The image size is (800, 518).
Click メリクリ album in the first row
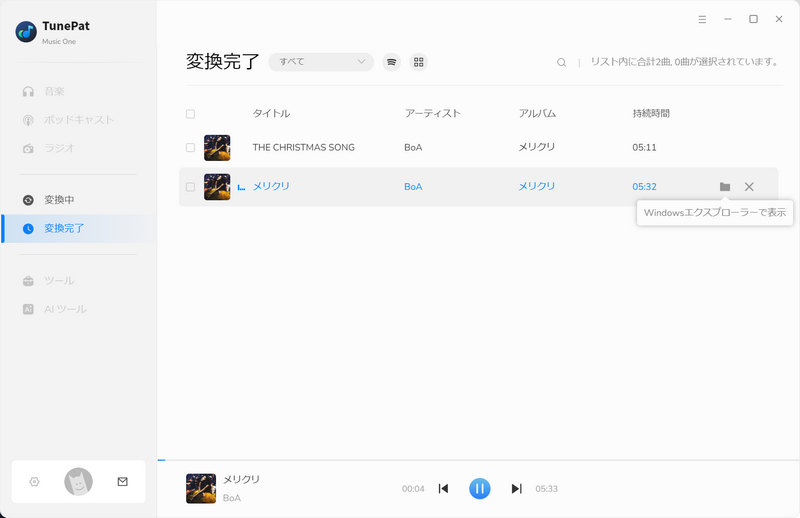pyautogui.click(x=537, y=147)
